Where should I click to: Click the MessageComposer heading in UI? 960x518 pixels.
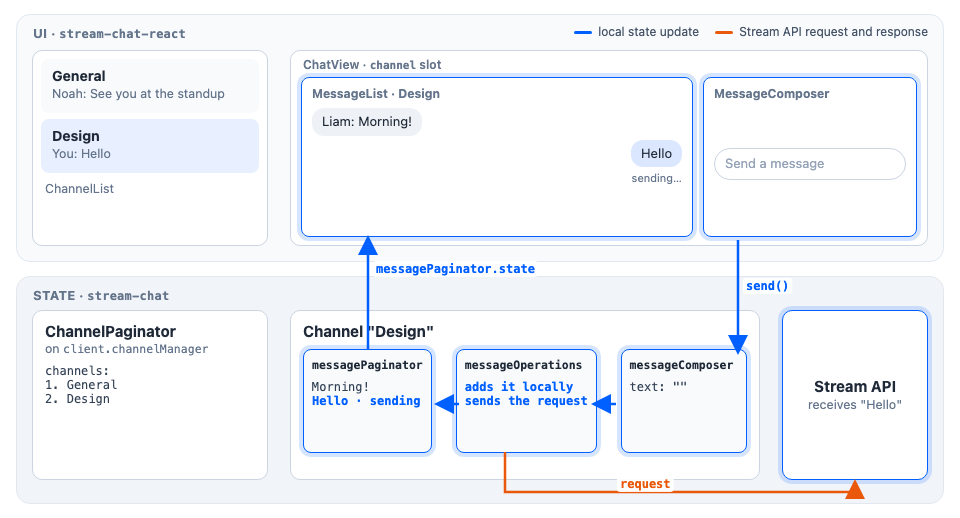pyautogui.click(x=771, y=94)
